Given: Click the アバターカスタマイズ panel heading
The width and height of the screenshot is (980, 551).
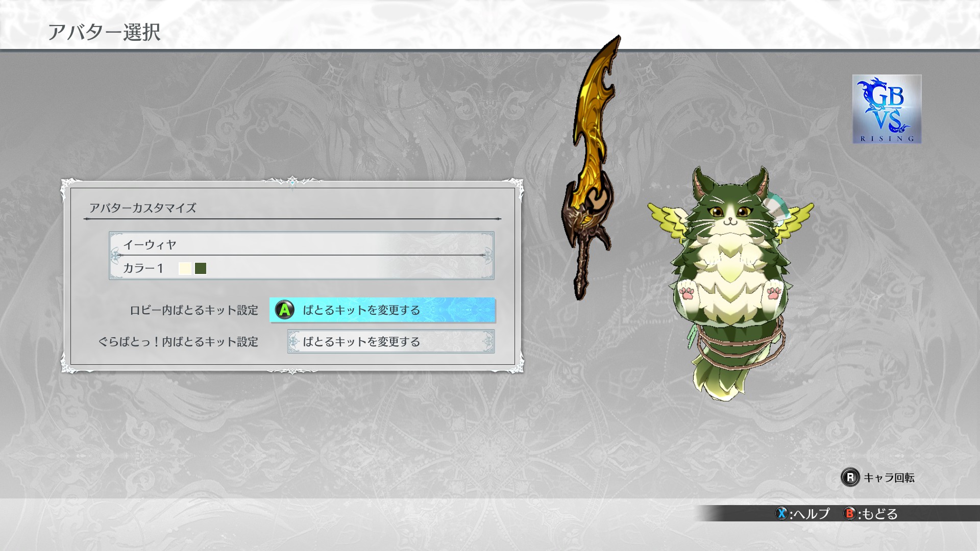Looking at the screenshot, I should click(143, 208).
